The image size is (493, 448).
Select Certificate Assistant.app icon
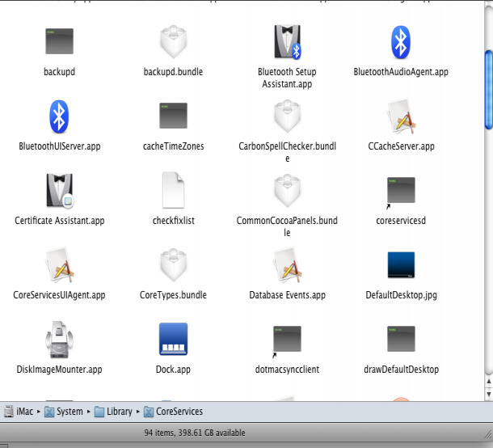tap(59, 191)
